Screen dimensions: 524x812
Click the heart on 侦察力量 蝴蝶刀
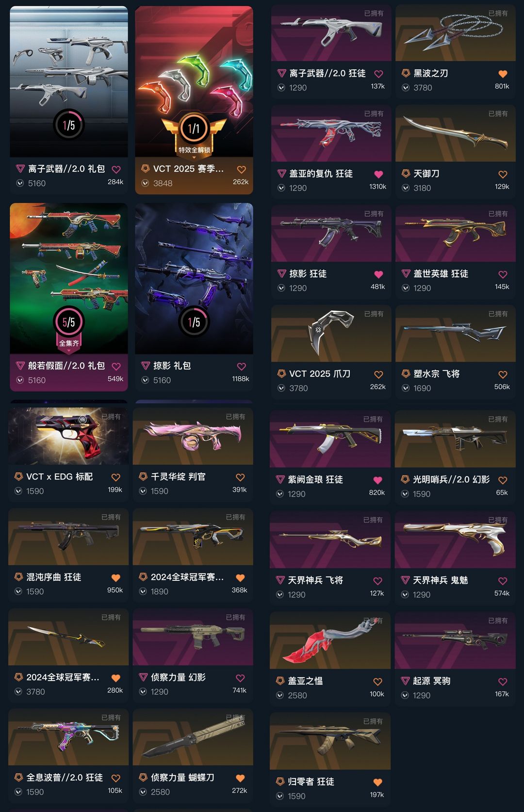pos(240,778)
